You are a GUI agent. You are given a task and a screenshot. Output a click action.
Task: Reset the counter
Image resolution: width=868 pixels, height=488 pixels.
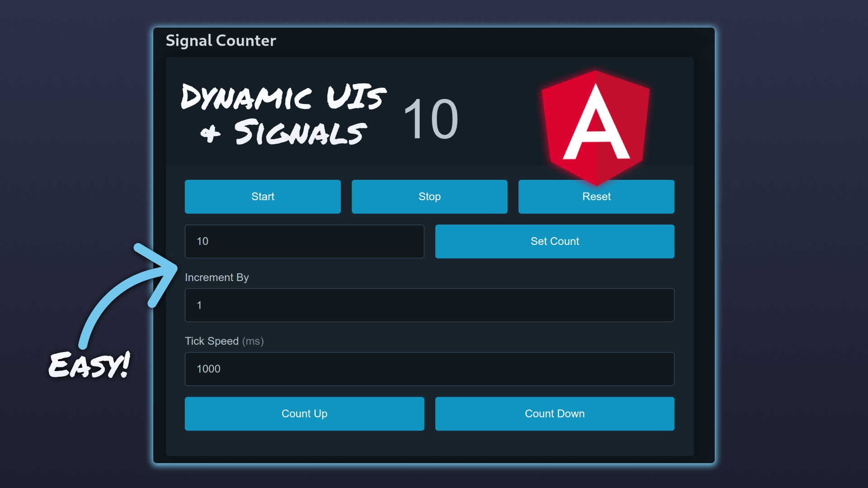596,197
